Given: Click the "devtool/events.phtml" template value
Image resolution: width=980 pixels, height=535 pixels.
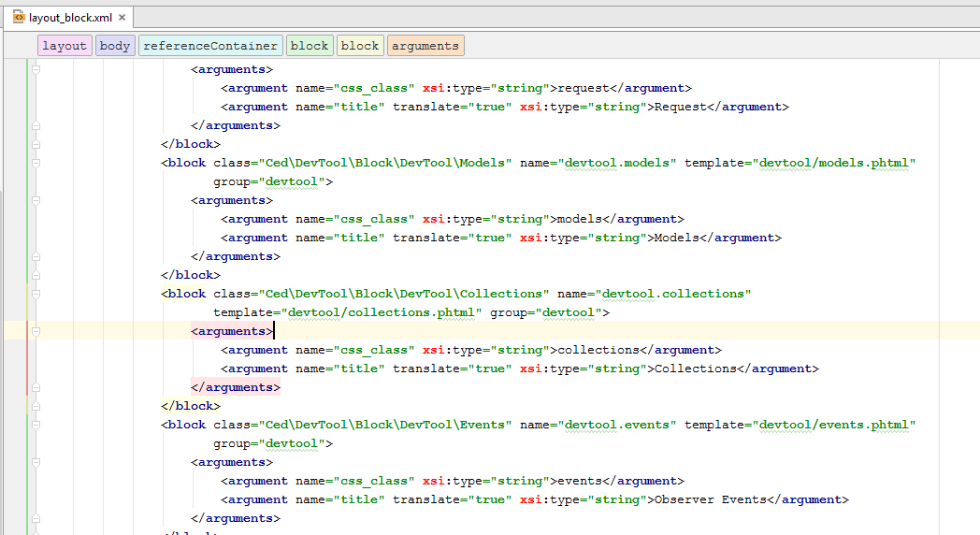Looking at the screenshot, I should (x=834, y=425).
